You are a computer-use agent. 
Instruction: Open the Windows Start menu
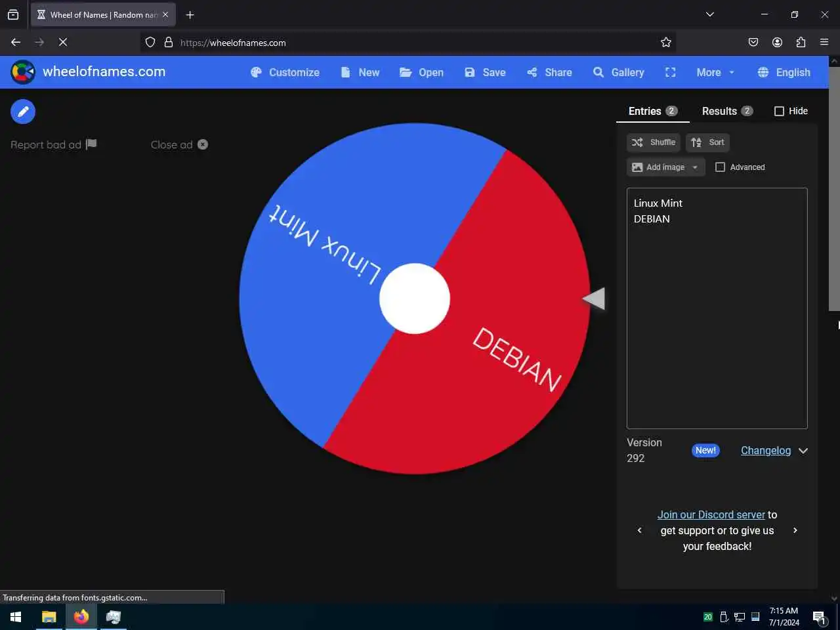(16, 617)
